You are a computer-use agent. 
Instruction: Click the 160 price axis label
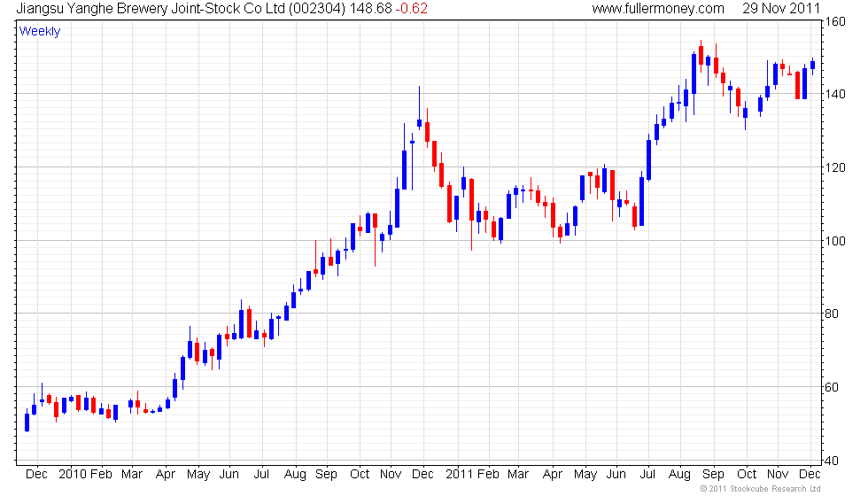click(835, 21)
